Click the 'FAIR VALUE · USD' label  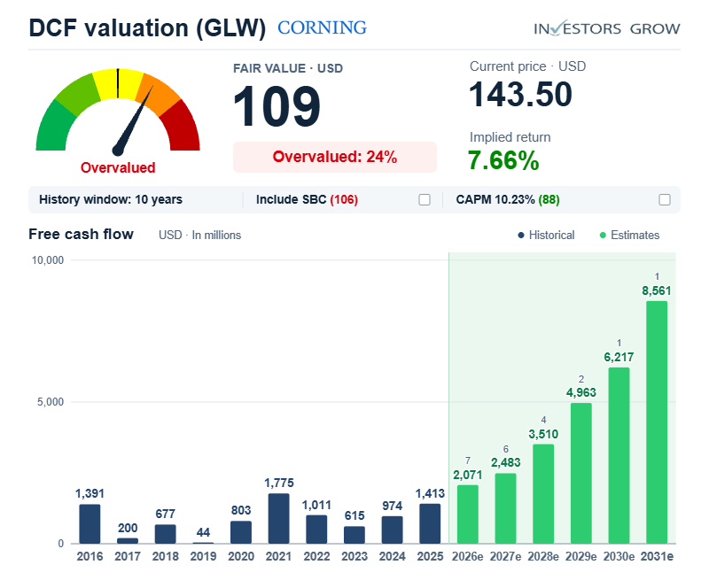click(288, 68)
